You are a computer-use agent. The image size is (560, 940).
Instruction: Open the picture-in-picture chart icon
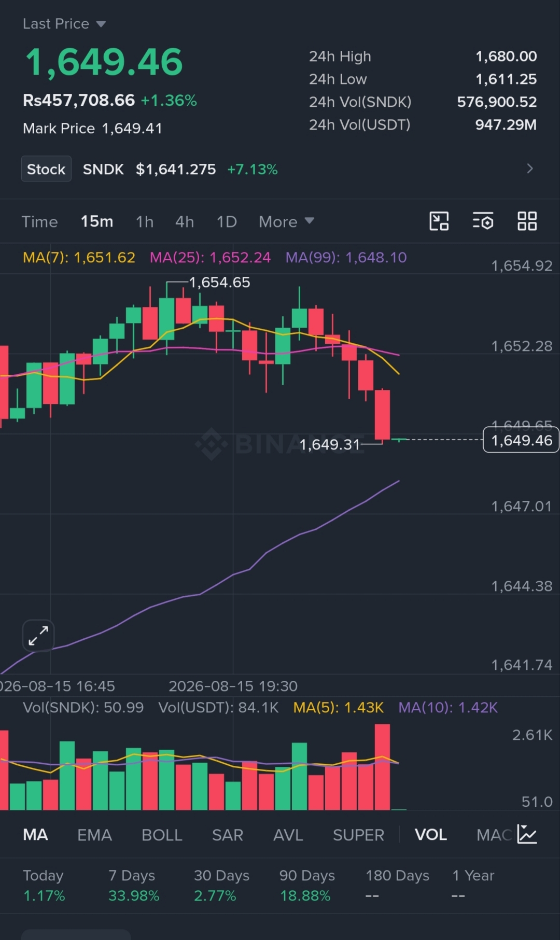439,221
